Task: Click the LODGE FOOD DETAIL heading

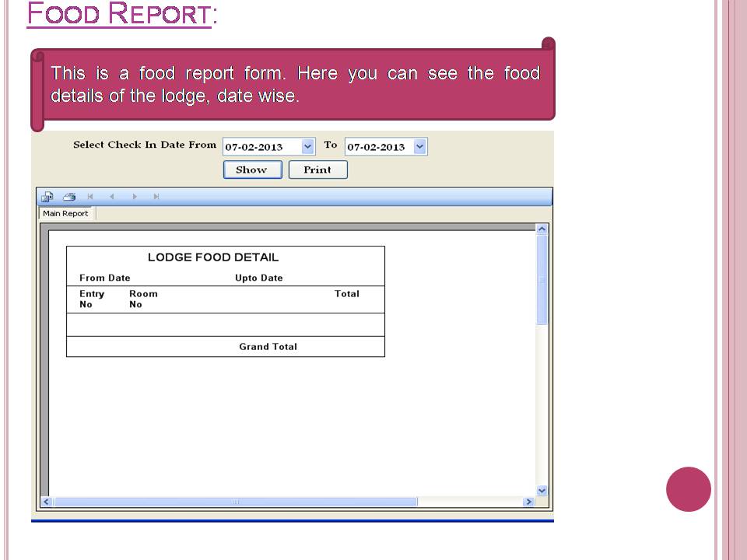Action: click(213, 257)
